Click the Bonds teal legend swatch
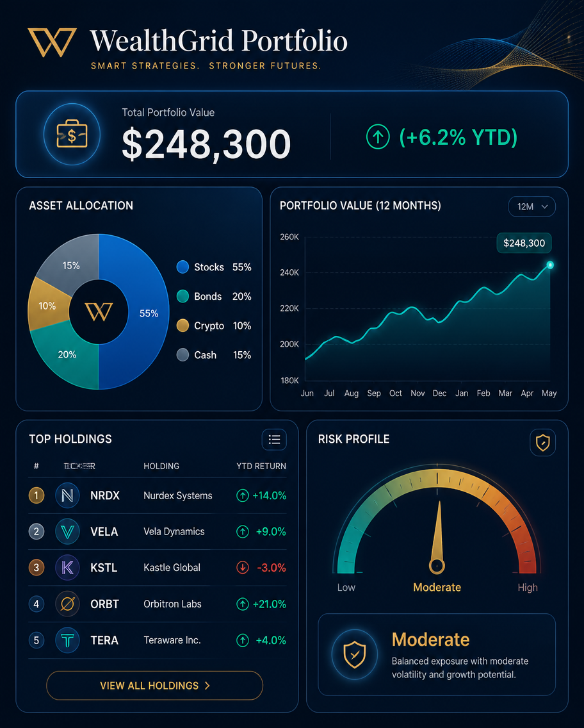This screenshot has width=584, height=728. click(x=182, y=296)
